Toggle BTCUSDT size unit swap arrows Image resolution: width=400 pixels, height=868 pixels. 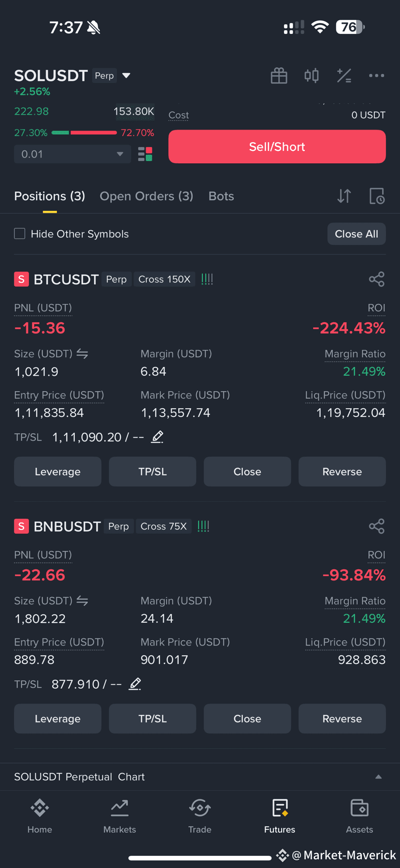click(82, 354)
